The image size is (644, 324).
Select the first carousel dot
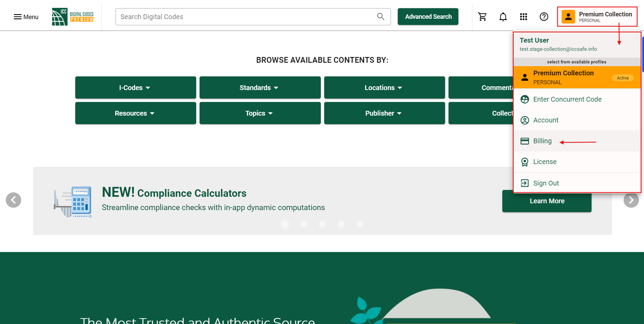click(x=285, y=224)
